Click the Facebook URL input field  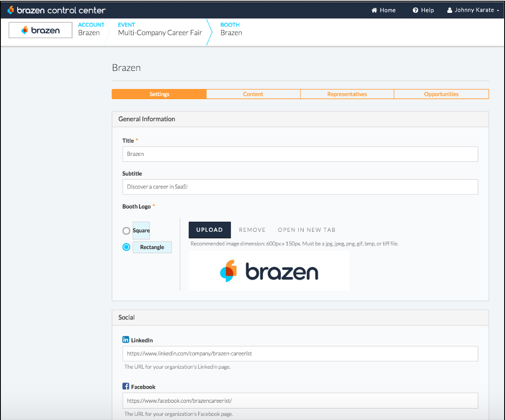[x=300, y=400]
